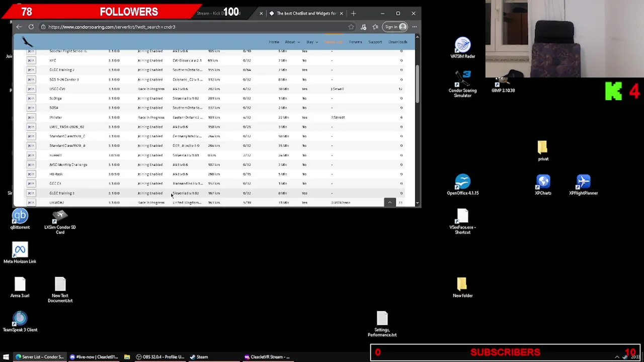Open OpenOffice 4.1.15 desktop icon
Viewport: 644px width, 362px height.
click(x=462, y=185)
